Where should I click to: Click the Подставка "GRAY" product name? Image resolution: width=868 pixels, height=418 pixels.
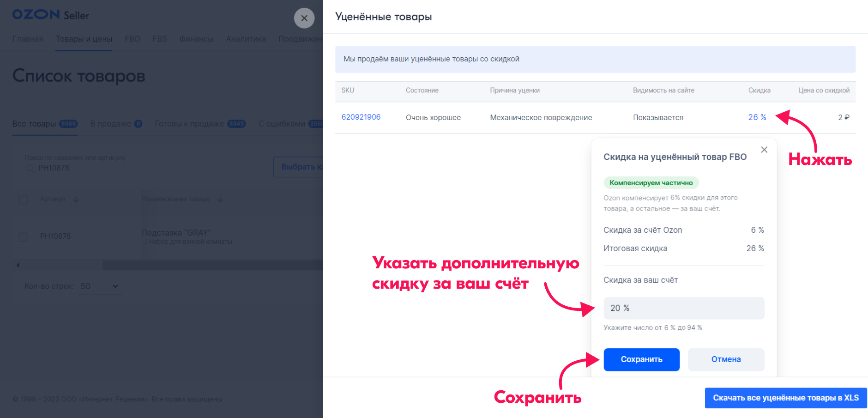click(x=176, y=233)
